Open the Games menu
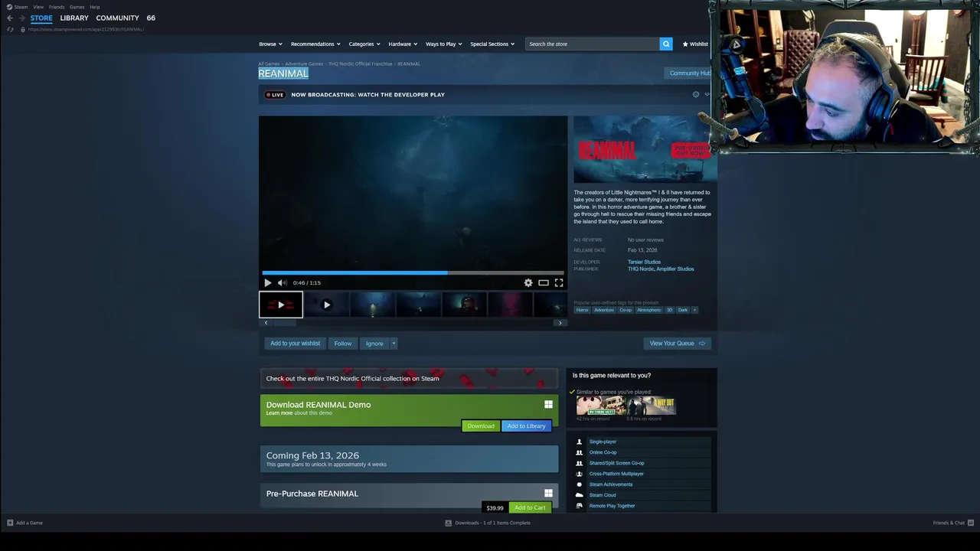This screenshot has height=551, width=980. [x=77, y=7]
